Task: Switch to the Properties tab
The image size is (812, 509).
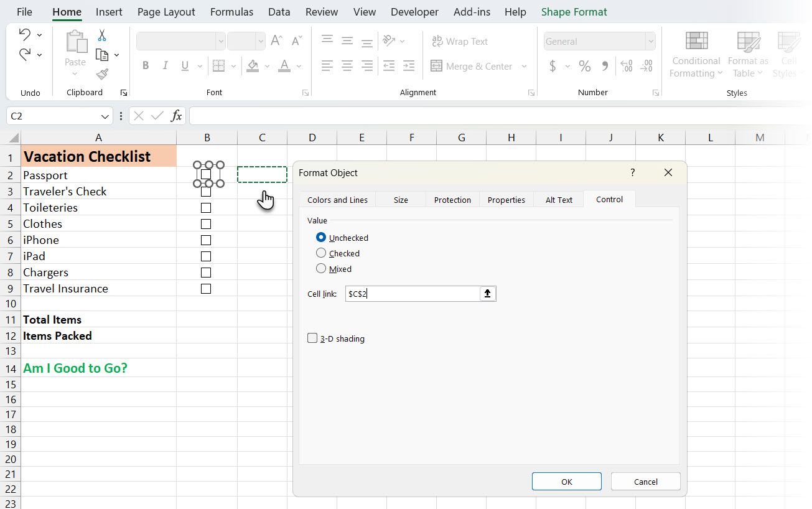Action: tap(506, 200)
